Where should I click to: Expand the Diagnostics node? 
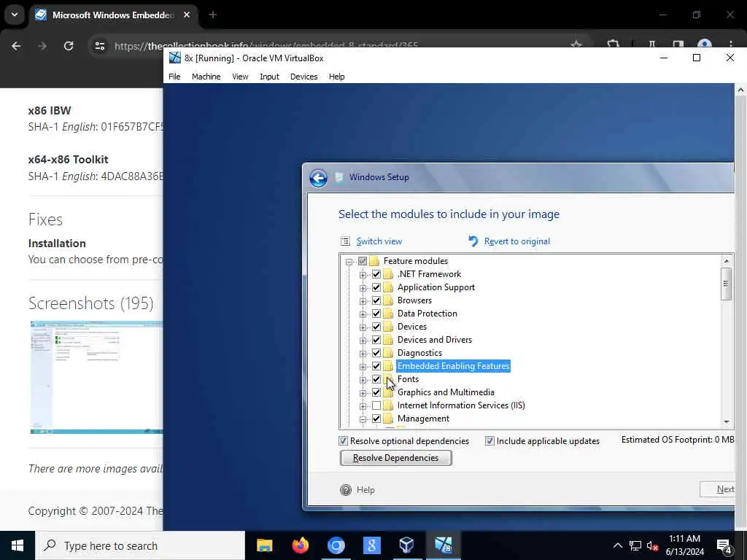[x=363, y=354]
